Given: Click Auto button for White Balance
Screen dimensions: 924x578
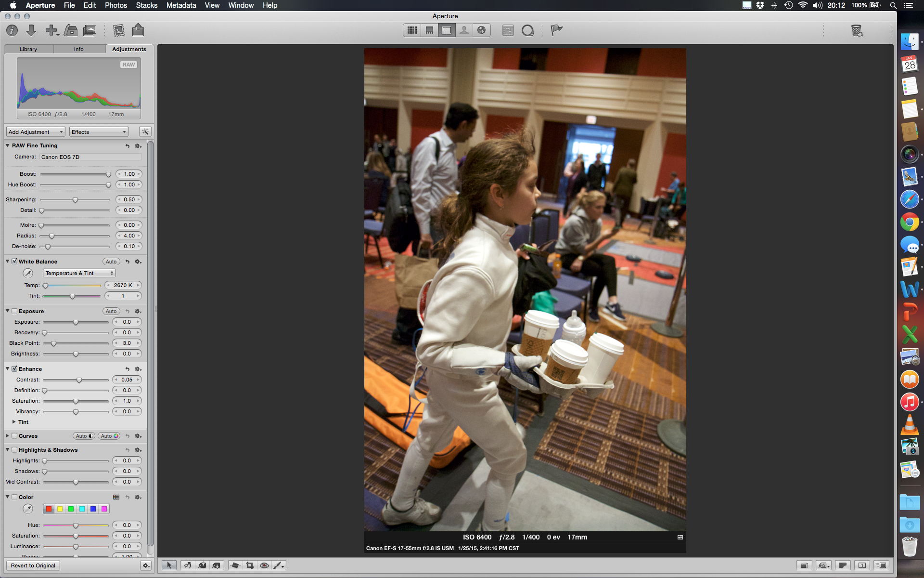Looking at the screenshot, I should click(x=111, y=262).
